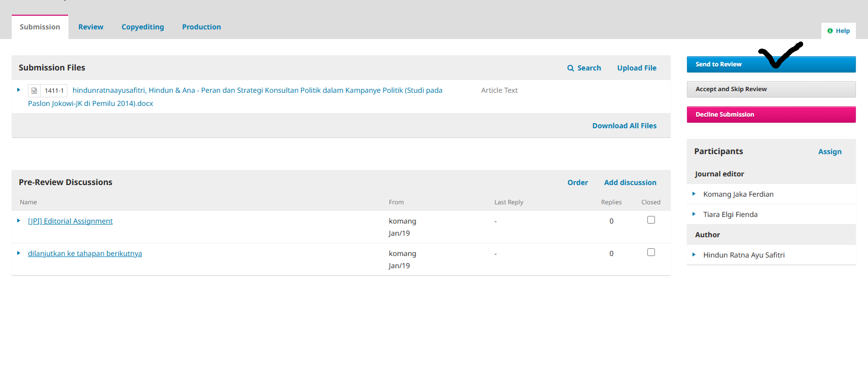Expand the dilanjutkan ke tahapan berikutnya row

click(19, 253)
